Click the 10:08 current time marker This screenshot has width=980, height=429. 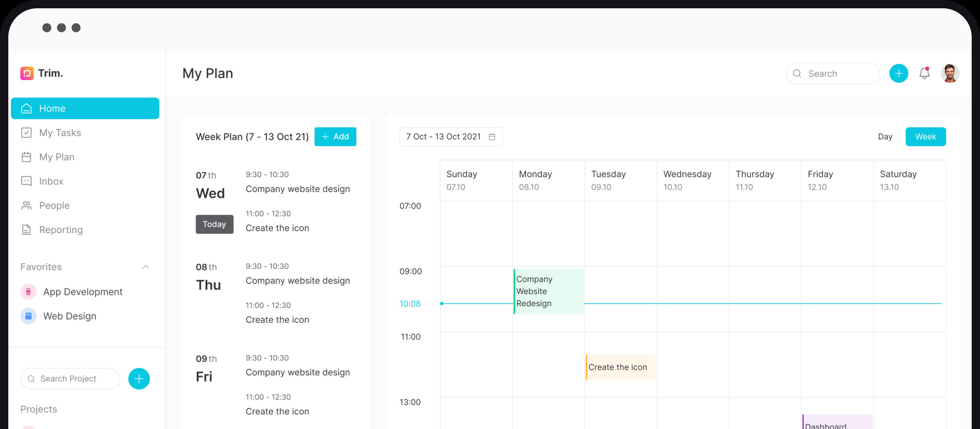pyautogui.click(x=410, y=304)
